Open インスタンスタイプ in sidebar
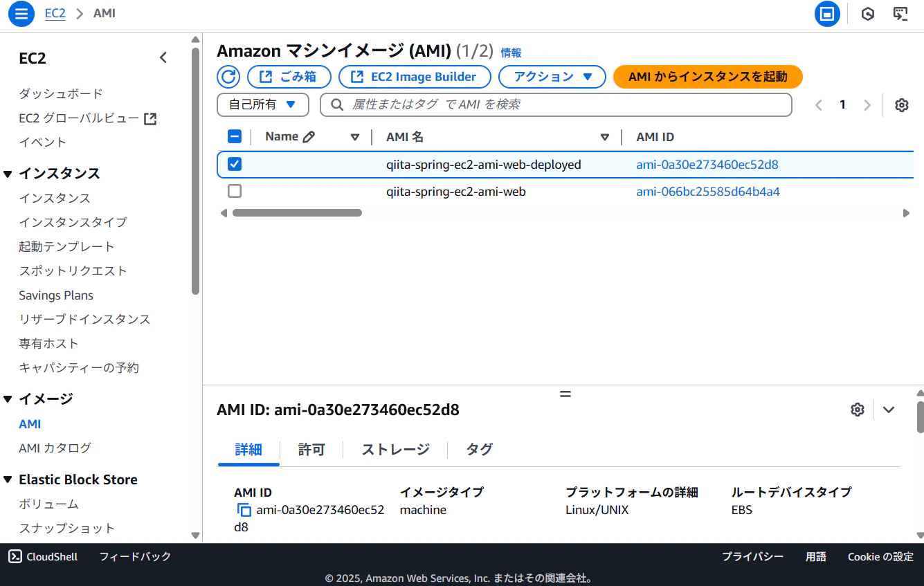Image resolution: width=924 pixels, height=586 pixels. (x=73, y=222)
